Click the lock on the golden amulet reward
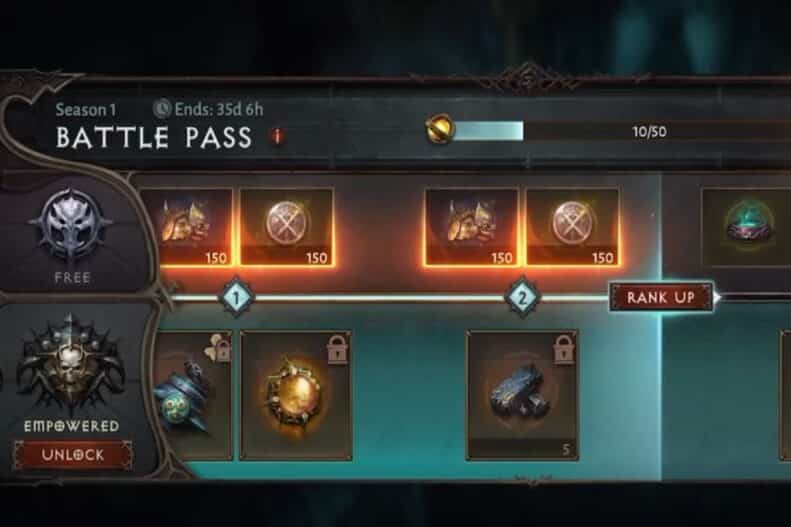The width and height of the screenshot is (791, 527). pyautogui.click(x=337, y=349)
